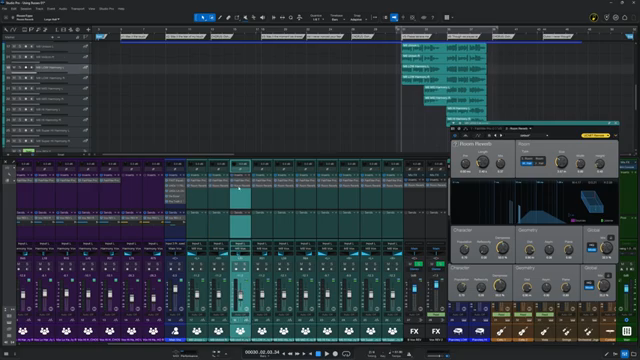Select the M. Hall reverb type button

tap(527, 163)
